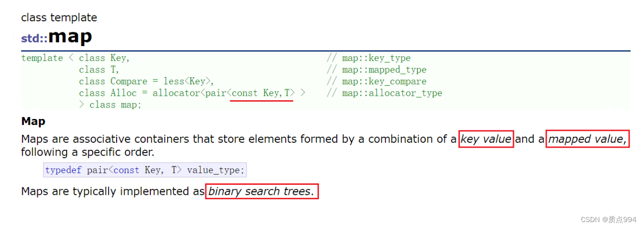The width and height of the screenshot is (644, 228).
Task: Open the "binary search trees" link
Action: point(261,191)
